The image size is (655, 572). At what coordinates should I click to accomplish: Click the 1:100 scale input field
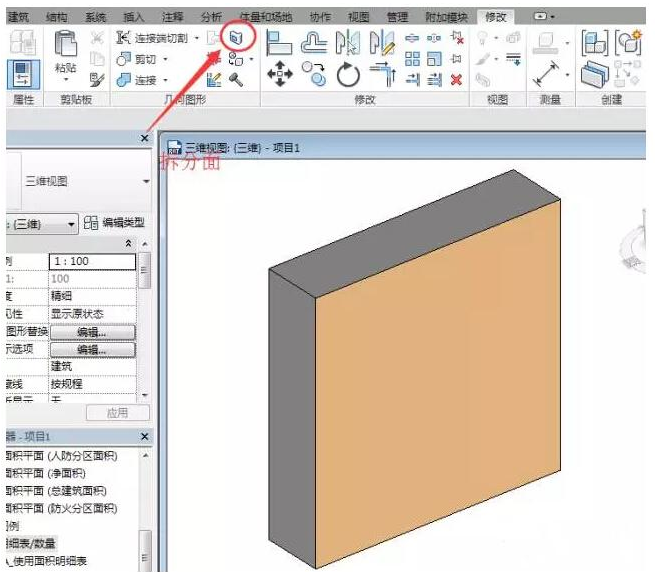tap(91, 261)
